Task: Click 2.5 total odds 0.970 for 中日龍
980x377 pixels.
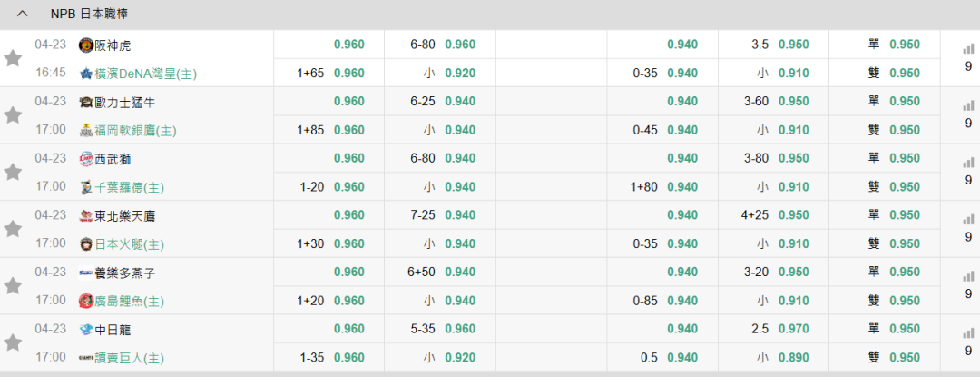Action: coord(793,329)
